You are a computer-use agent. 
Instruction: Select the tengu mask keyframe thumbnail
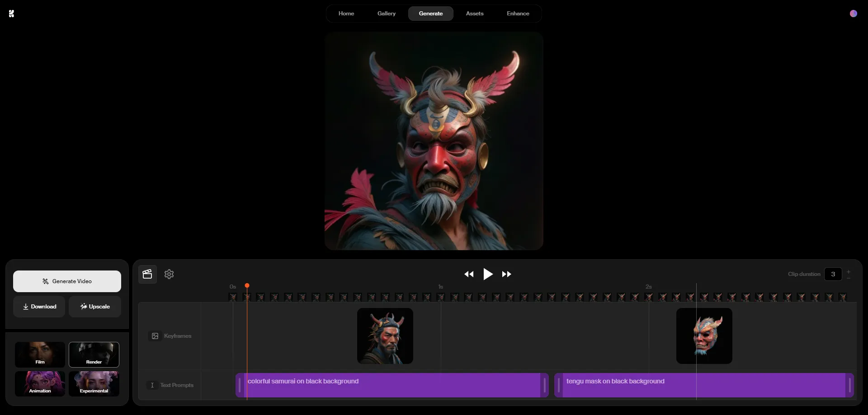(704, 336)
